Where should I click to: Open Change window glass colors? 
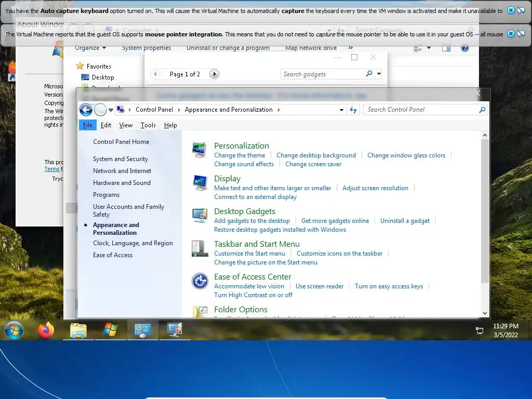point(406,155)
